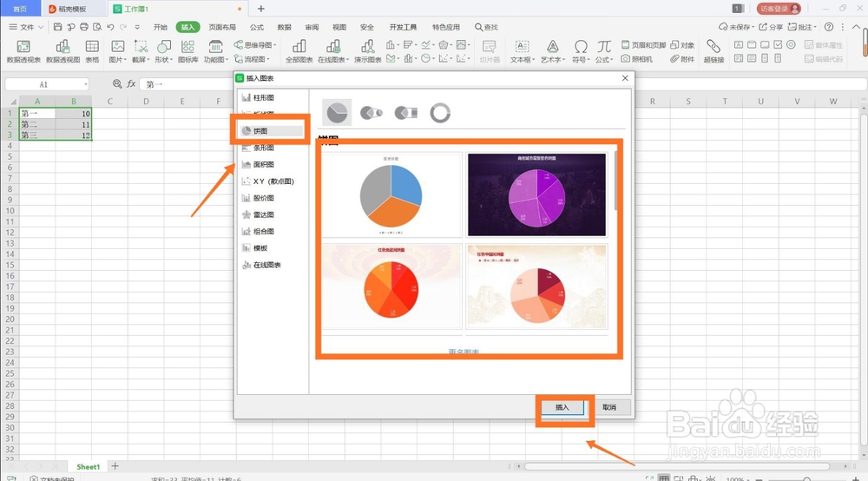Switch to the 开始 home tab
Screen dimensions: 868x481
tap(160, 27)
